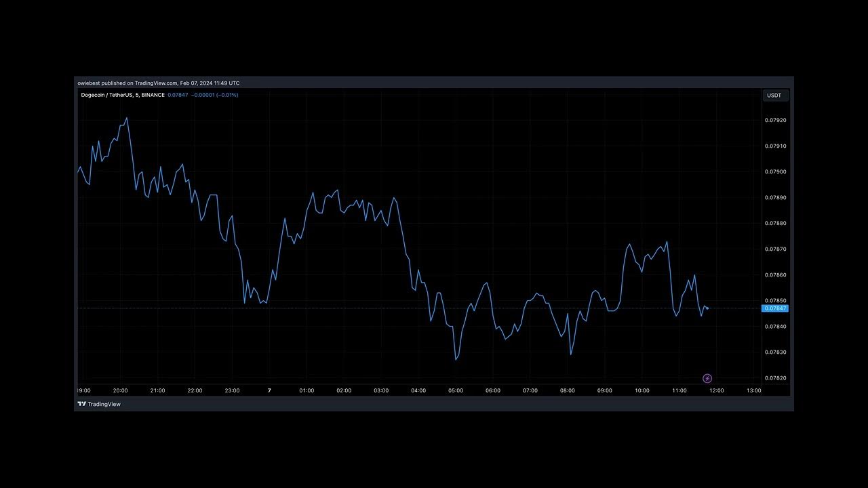Click the 05:00 time axis label
The height and width of the screenshot is (488, 868).
click(456, 390)
